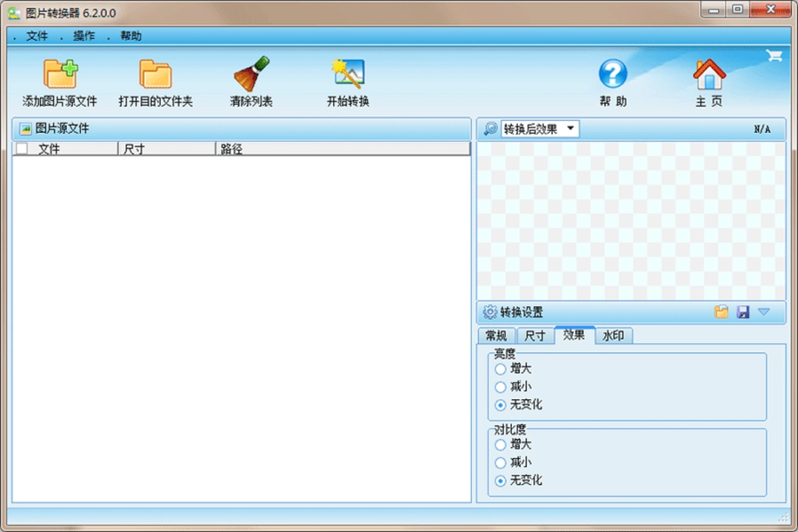Start conversion using the 开始转换 wand icon
This screenshot has width=798, height=532.
tap(347, 72)
